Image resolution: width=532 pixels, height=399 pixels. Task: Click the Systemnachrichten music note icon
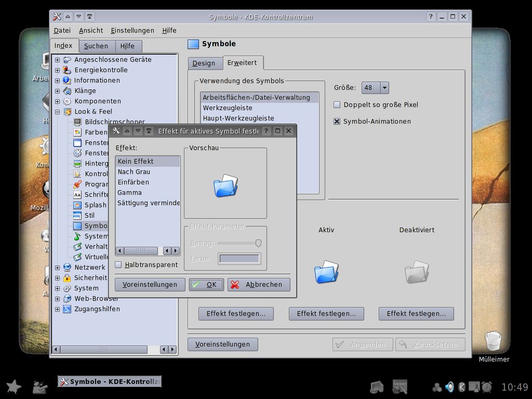(x=77, y=236)
